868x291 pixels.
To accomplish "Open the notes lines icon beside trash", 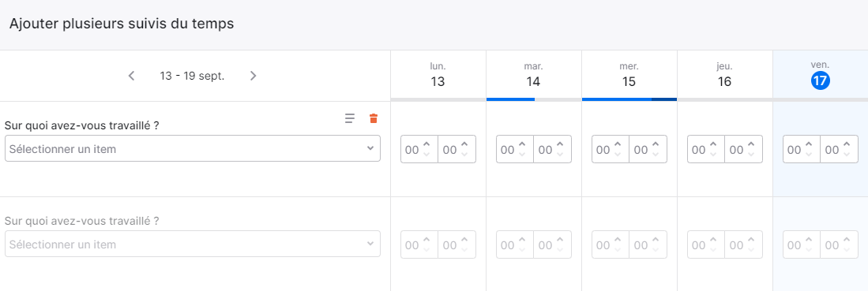I will (x=349, y=118).
